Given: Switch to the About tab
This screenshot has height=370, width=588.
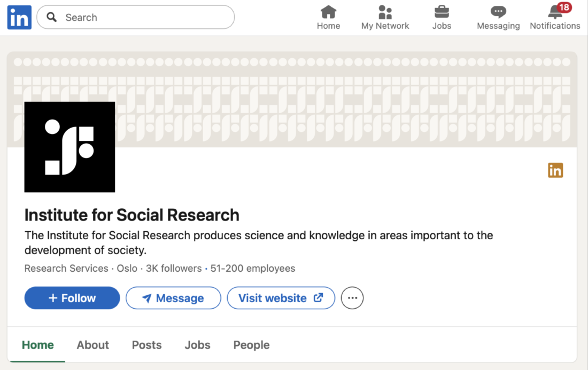Looking at the screenshot, I should (x=92, y=345).
